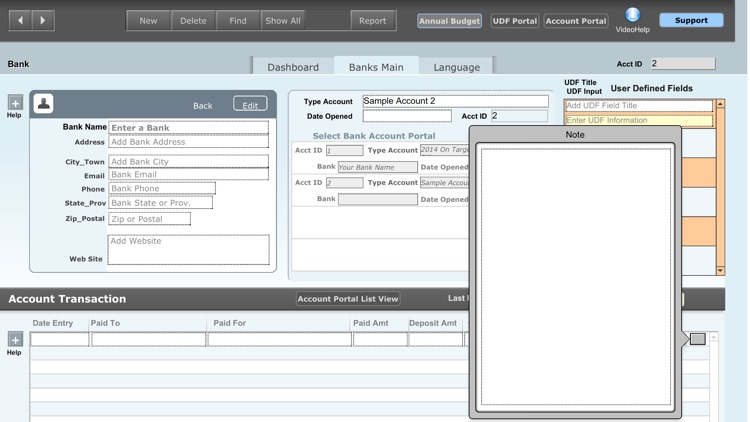750x422 pixels.
Task: Open the UDF Portal
Action: point(515,21)
